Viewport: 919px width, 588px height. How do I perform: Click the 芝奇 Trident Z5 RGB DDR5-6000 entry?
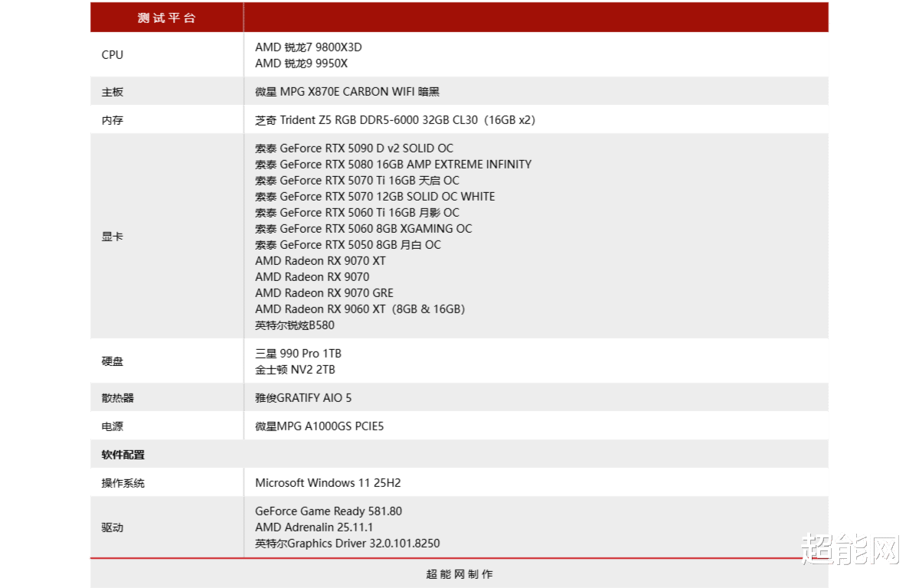click(x=395, y=120)
